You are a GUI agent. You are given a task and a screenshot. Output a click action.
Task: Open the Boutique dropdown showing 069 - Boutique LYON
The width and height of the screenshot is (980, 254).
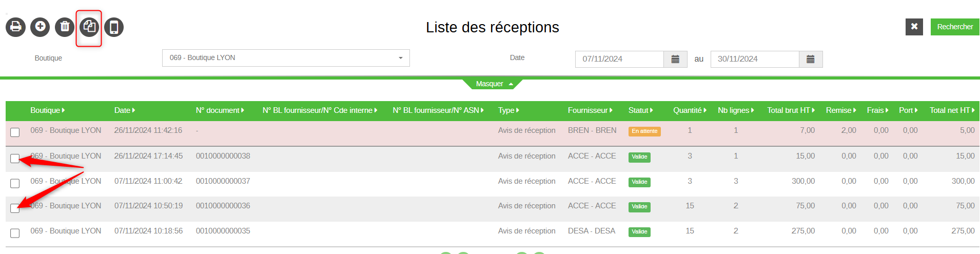(286, 58)
